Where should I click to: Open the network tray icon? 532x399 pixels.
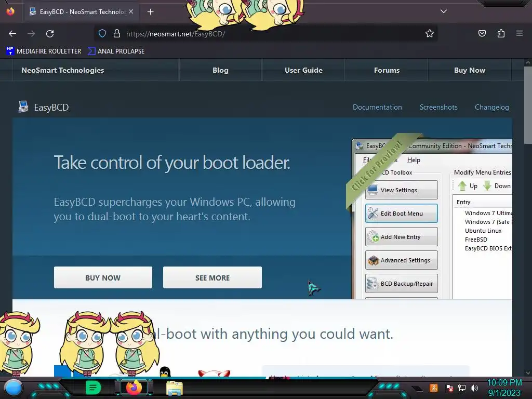pyautogui.click(x=462, y=388)
